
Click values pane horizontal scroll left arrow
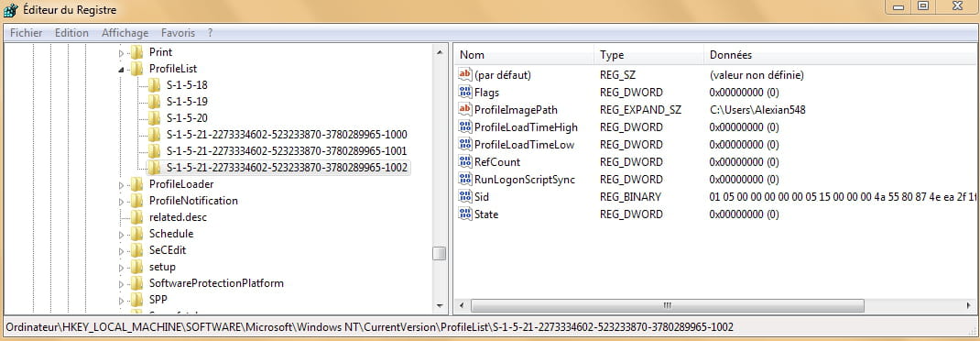pyautogui.click(x=462, y=306)
